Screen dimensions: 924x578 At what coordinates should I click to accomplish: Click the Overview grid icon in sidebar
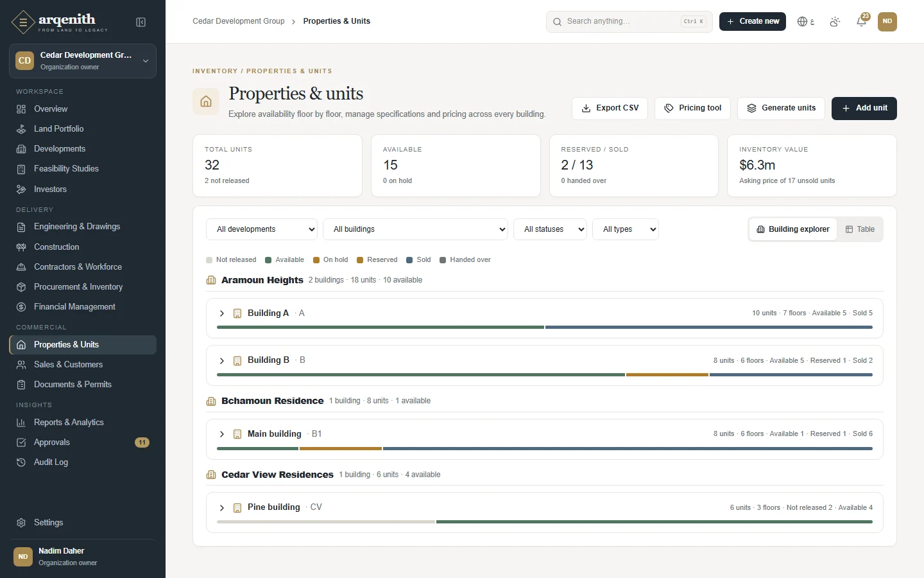click(x=21, y=109)
